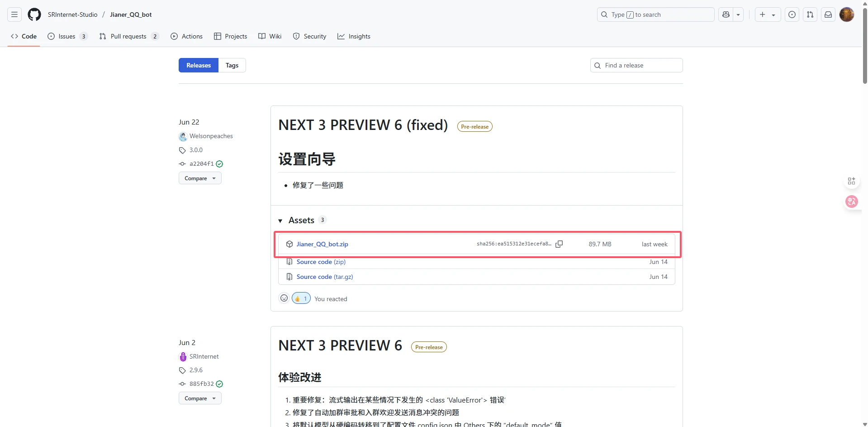This screenshot has height=427, width=868.
Task: Open the Pull requests tab
Action: click(x=129, y=36)
